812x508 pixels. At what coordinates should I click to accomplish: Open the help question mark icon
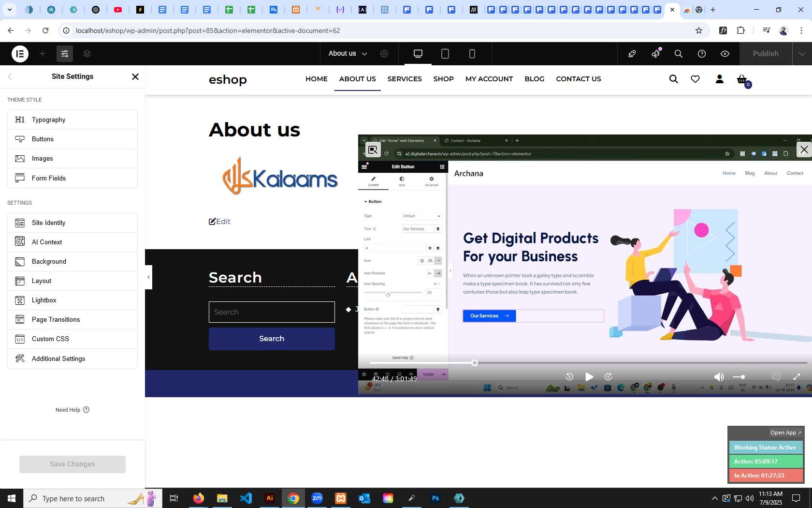tap(702, 54)
